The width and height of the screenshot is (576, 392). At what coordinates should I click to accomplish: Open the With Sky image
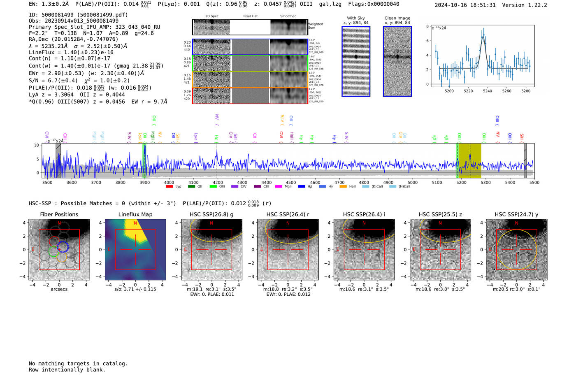coord(356,61)
